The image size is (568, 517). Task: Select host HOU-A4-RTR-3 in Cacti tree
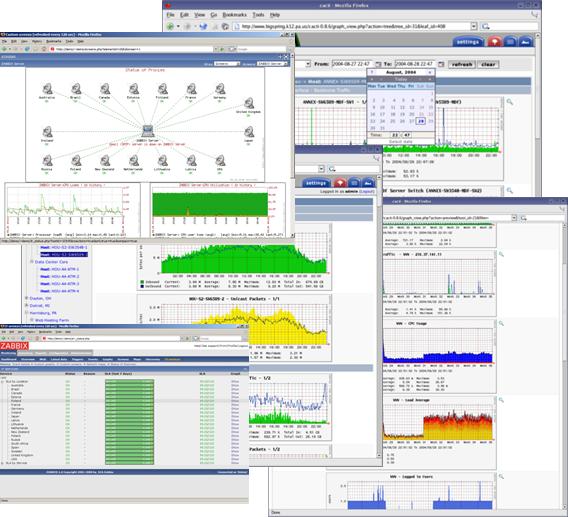[x=59, y=284]
